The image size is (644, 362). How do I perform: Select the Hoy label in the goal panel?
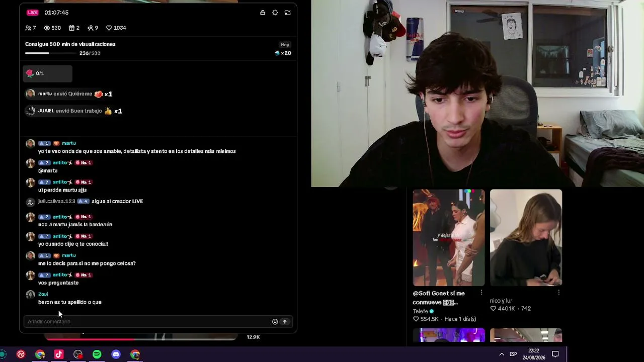(x=285, y=45)
